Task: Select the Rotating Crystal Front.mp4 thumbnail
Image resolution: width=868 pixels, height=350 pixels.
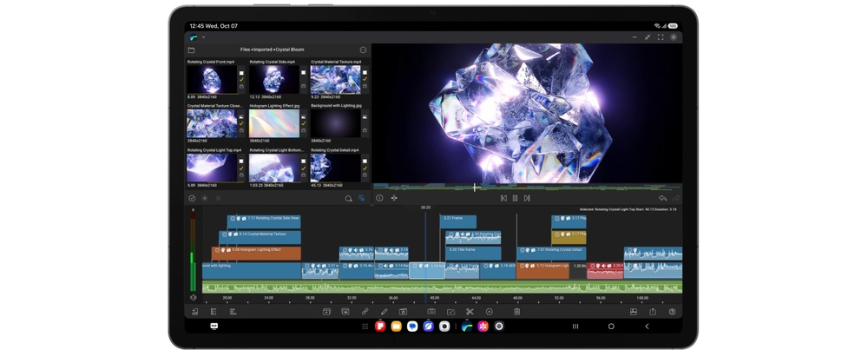Action: 212,80
